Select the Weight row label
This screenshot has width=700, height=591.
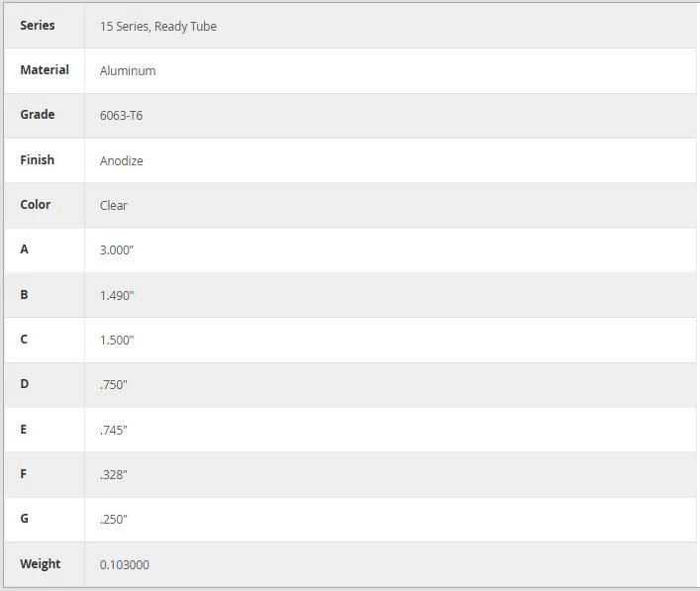(x=41, y=563)
